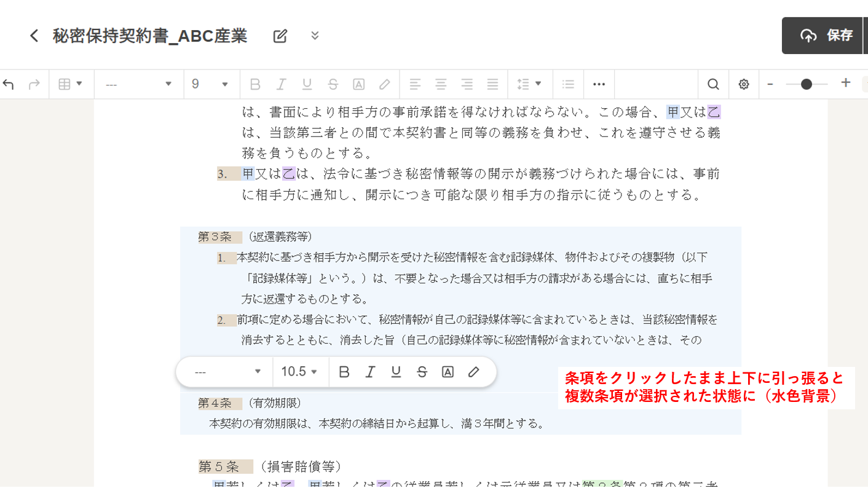868x488 pixels.
Task: Open the font size 9 dropdown
Action: click(x=210, y=84)
